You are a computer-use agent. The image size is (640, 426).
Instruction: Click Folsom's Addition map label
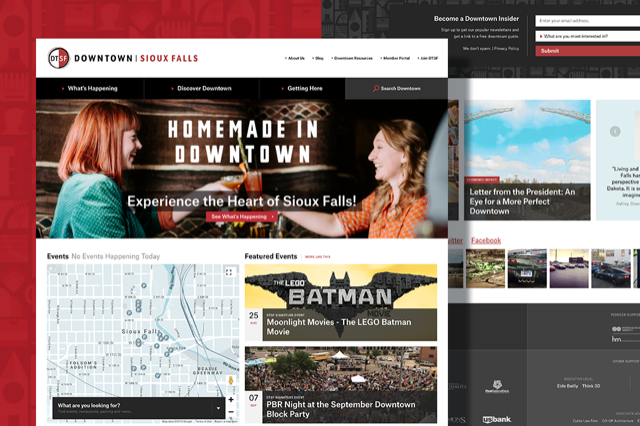[x=83, y=365]
